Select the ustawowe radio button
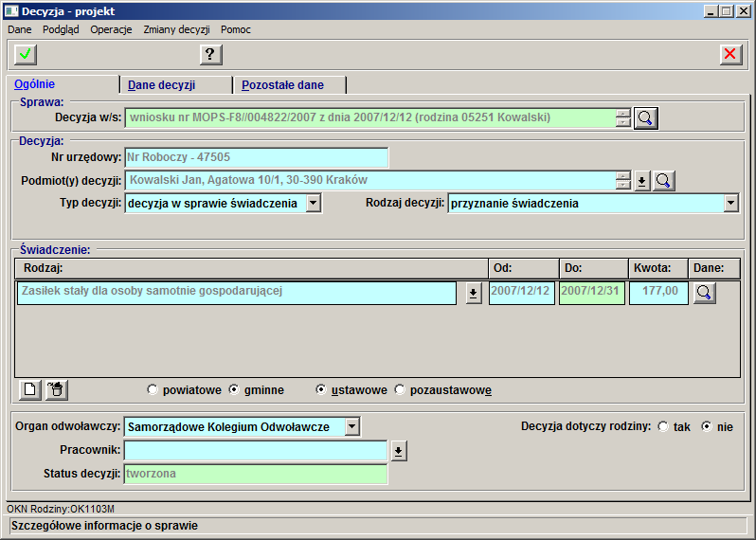The height and width of the screenshot is (540, 756). tap(320, 389)
